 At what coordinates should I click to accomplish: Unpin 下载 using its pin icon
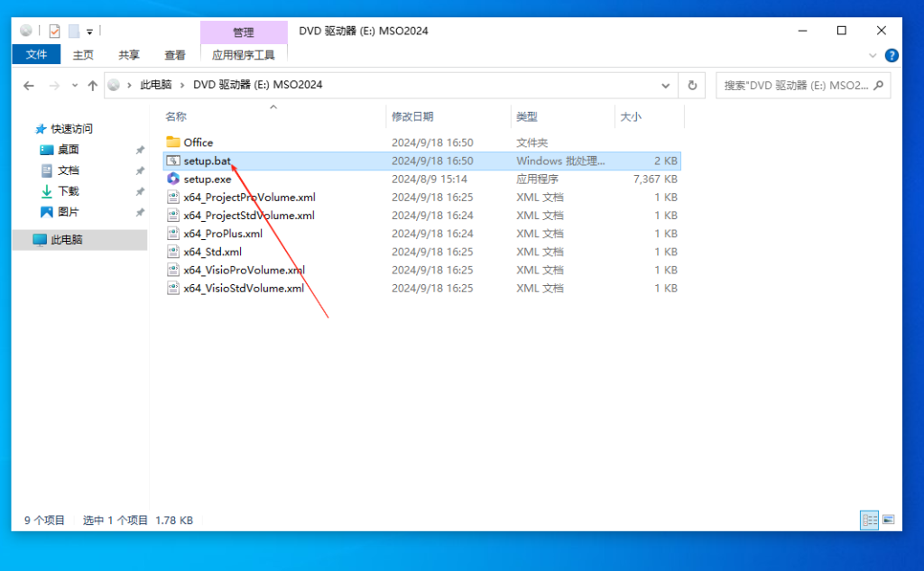(x=140, y=191)
